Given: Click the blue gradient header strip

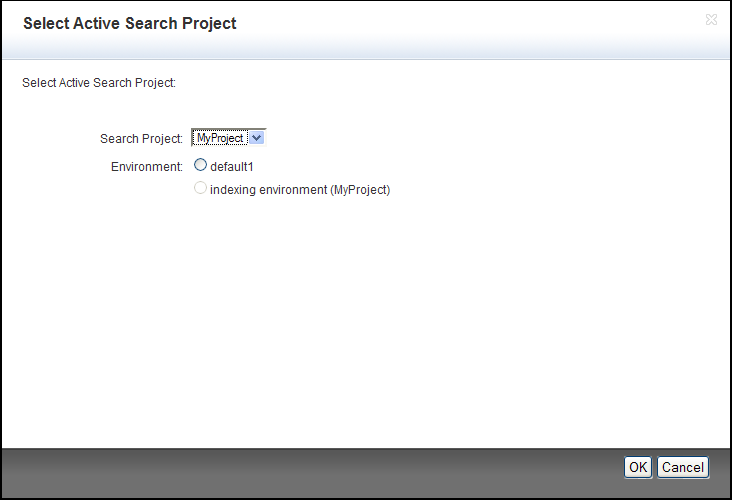Looking at the screenshot, I should tap(364, 49).
